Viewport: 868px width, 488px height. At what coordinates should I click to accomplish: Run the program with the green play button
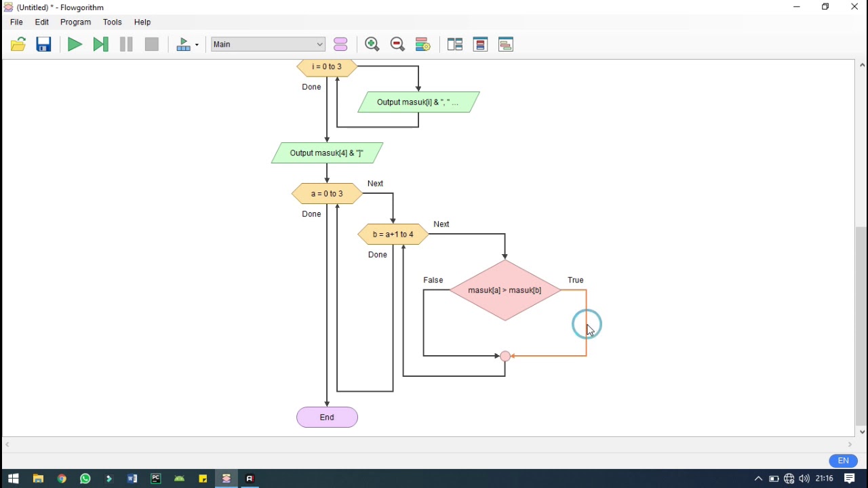click(75, 45)
